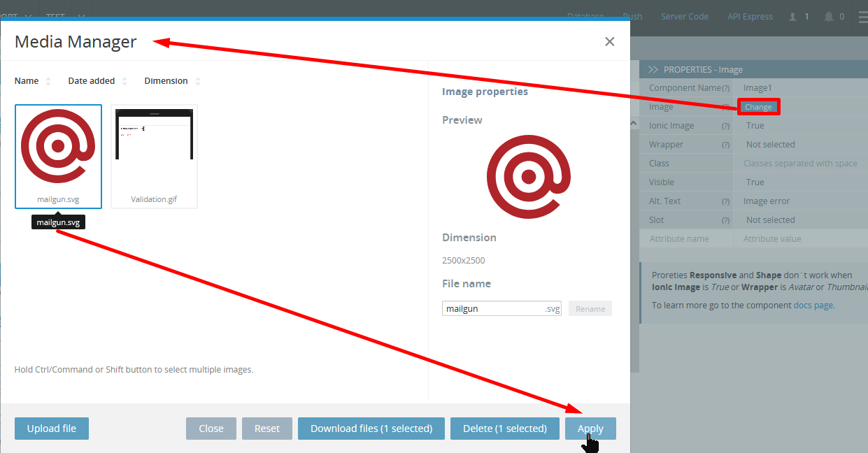
Task: Open the help icon next to Wrapper
Action: (x=725, y=145)
